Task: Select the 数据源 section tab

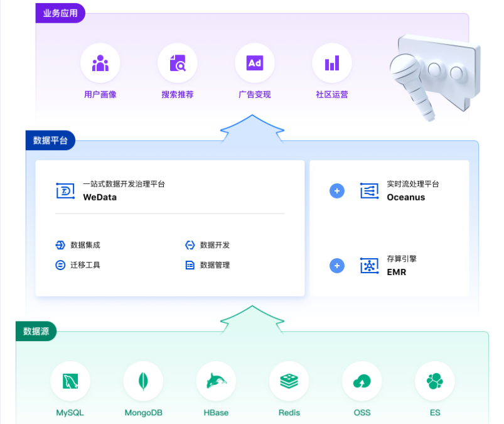Action: [x=36, y=331]
